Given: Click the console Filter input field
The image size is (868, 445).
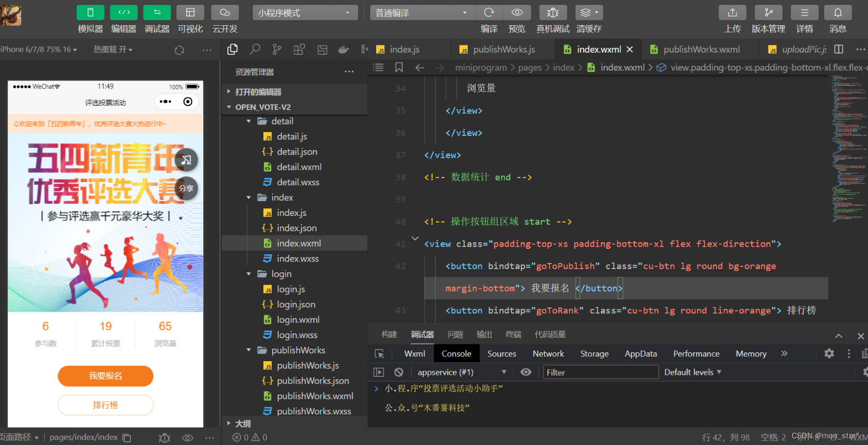Looking at the screenshot, I should coord(601,372).
